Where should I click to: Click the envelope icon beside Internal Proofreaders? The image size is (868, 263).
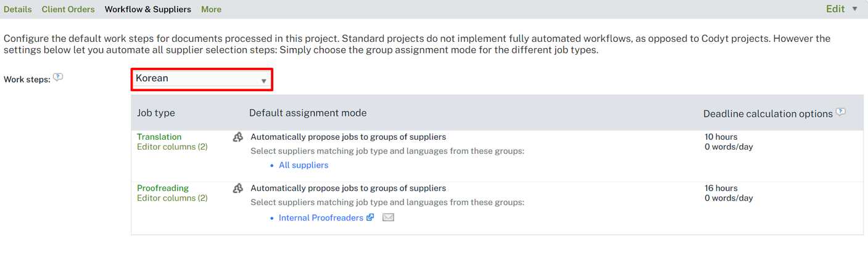[388, 217]
